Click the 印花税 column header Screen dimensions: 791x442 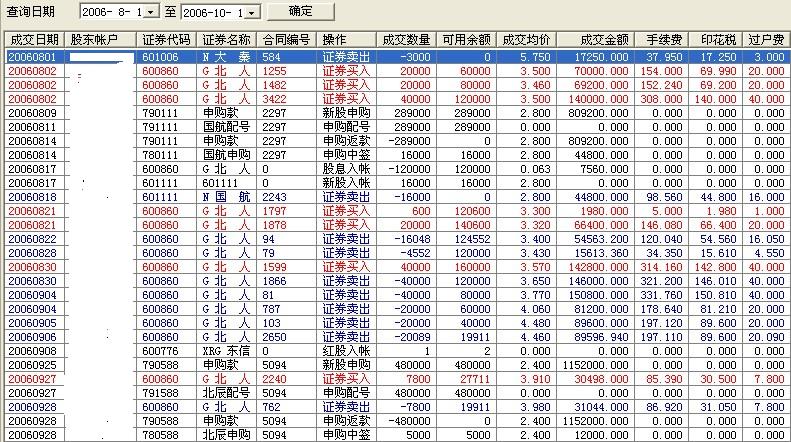pos(718,39)
